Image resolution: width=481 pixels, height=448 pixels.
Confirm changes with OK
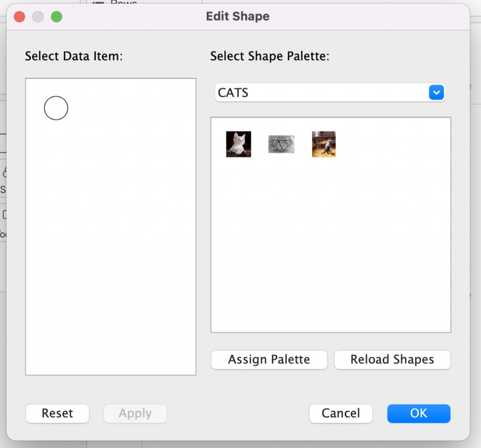click(418, 413)
